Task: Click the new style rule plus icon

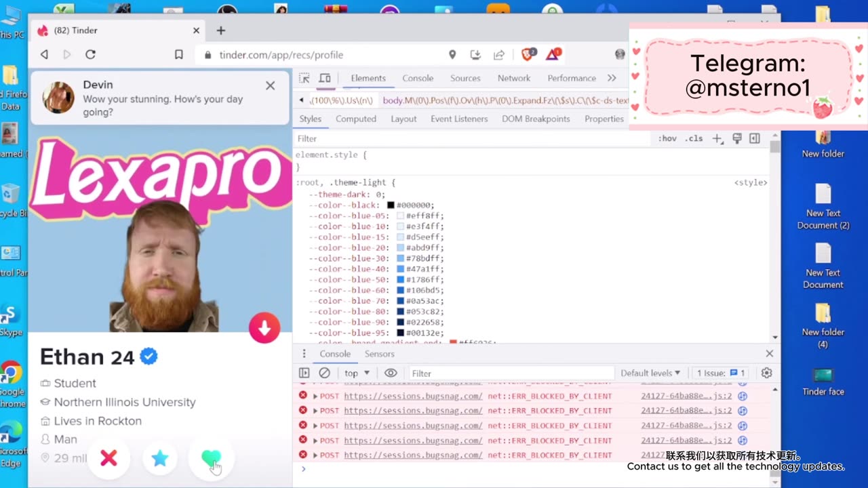Action: point(717,138)
